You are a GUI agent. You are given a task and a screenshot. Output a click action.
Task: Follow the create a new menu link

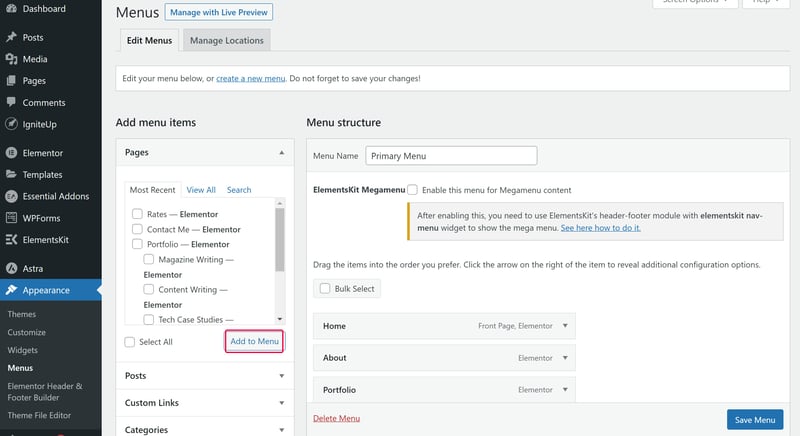251,79
